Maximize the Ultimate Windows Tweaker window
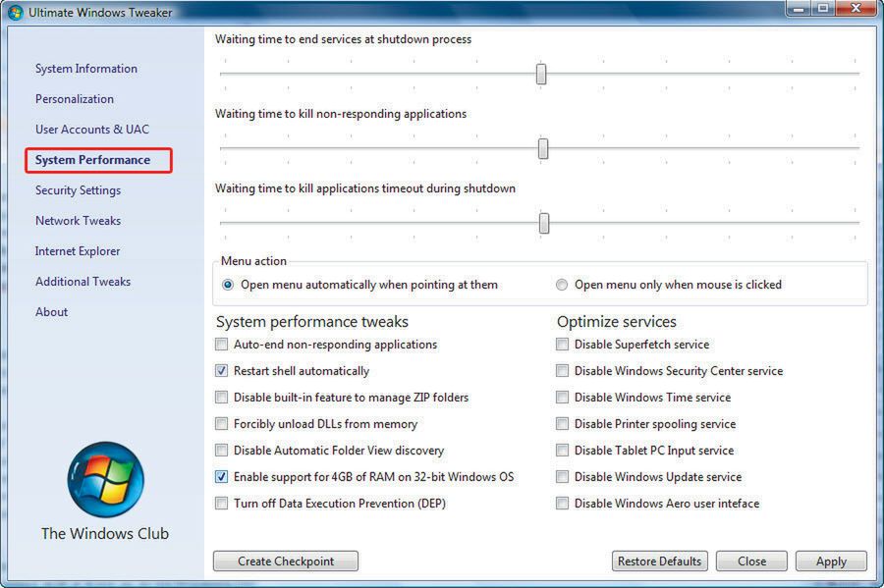Image resolution: width=884 pixels, height=588 pixels. coord(822,9)
